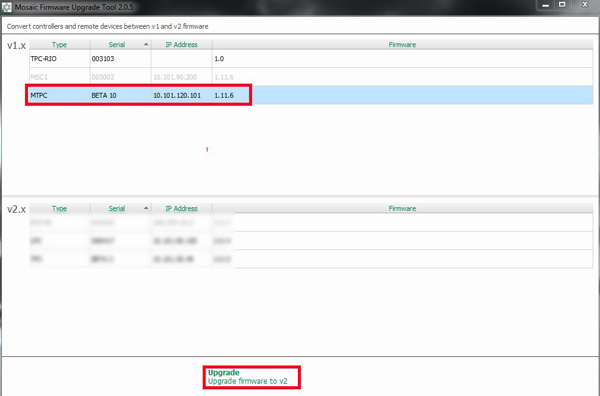This screenshot has height=396, width=600.
Task: Click the v2.x Serial sort arrow
Action: click(x=146, y=208)
